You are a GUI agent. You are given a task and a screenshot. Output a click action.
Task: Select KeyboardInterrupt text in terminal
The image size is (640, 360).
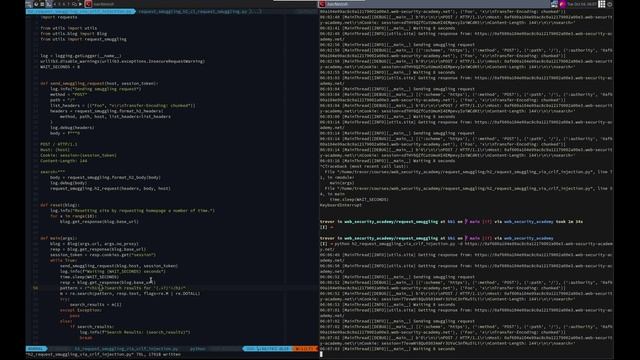click(x=341, y=205)
